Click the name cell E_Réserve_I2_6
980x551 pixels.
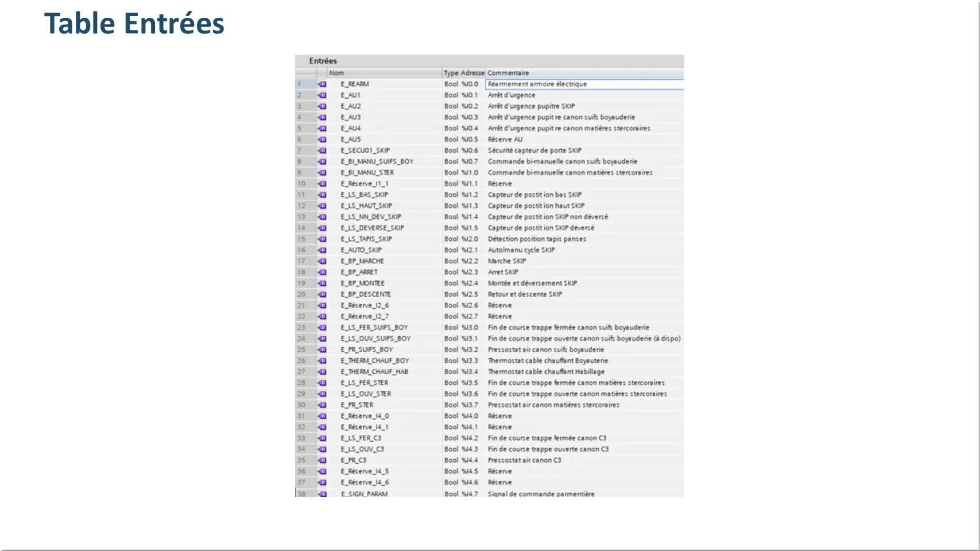[x=365, y=305]
